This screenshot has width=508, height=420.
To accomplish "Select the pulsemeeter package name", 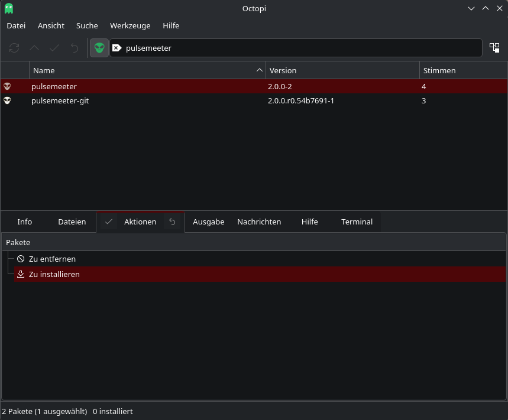I will click(x=54, y=86).
